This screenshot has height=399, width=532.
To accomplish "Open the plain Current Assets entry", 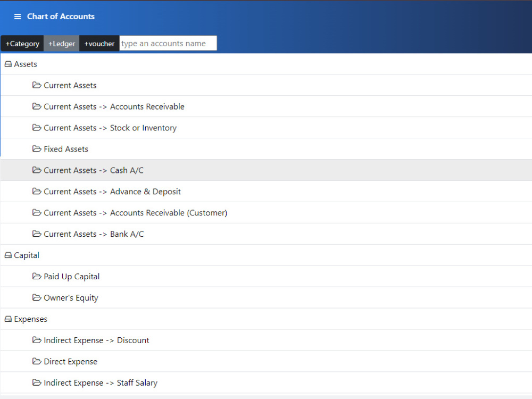I will coord(70,85).
